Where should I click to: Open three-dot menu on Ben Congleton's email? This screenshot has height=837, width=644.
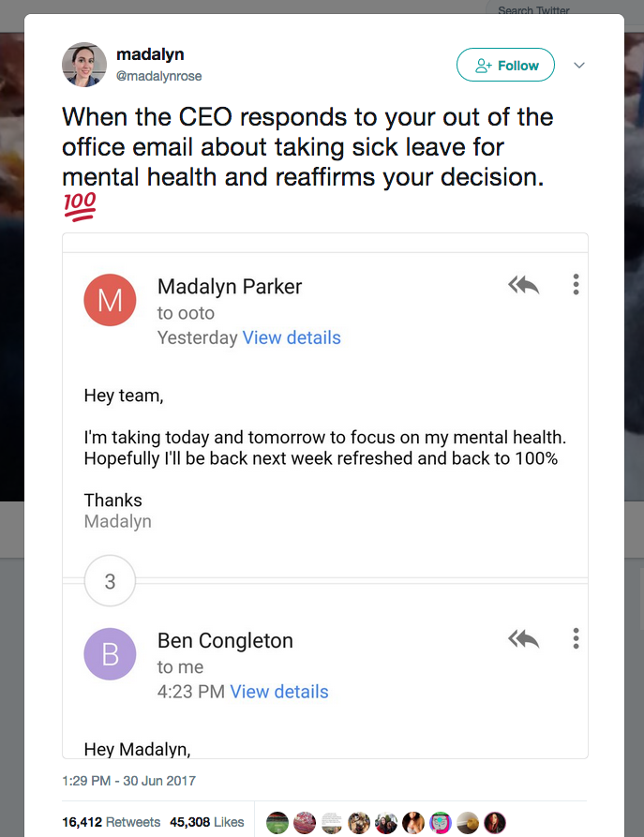pyautogui.click(x=576, y=639)
